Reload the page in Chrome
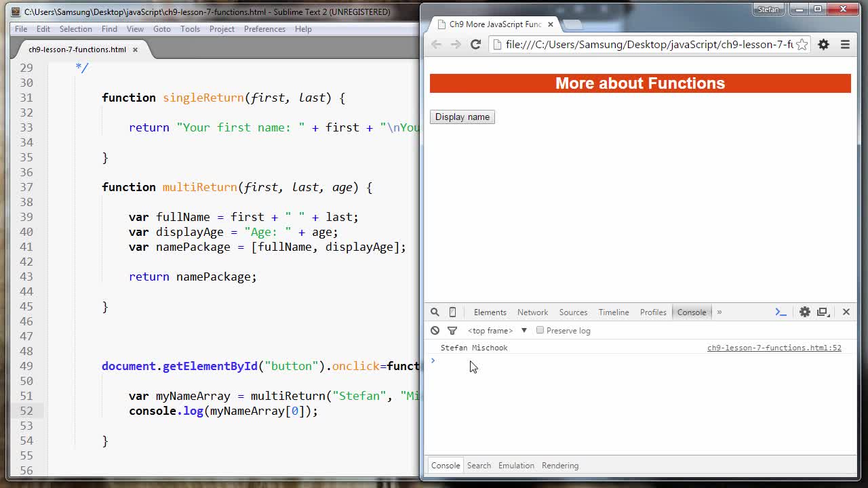 [475, 45]
